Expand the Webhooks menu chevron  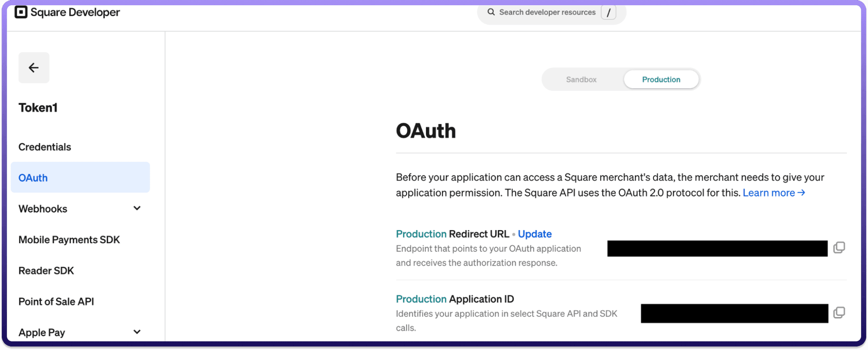(x=137, y=208)
